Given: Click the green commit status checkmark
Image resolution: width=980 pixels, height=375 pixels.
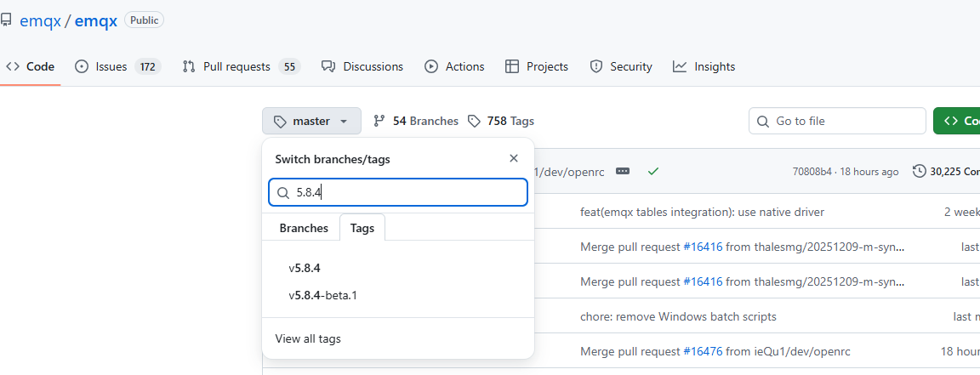Looking at the screenshot, I should pos(652,171).
